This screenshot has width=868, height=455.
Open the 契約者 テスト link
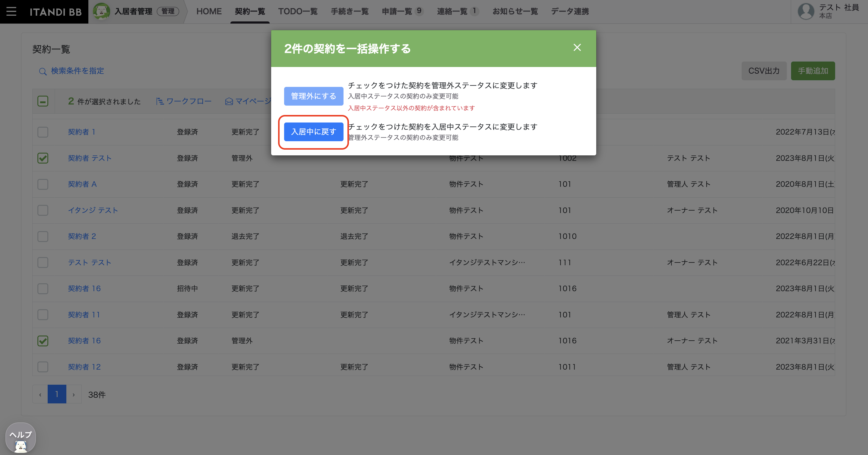[90, 158]
